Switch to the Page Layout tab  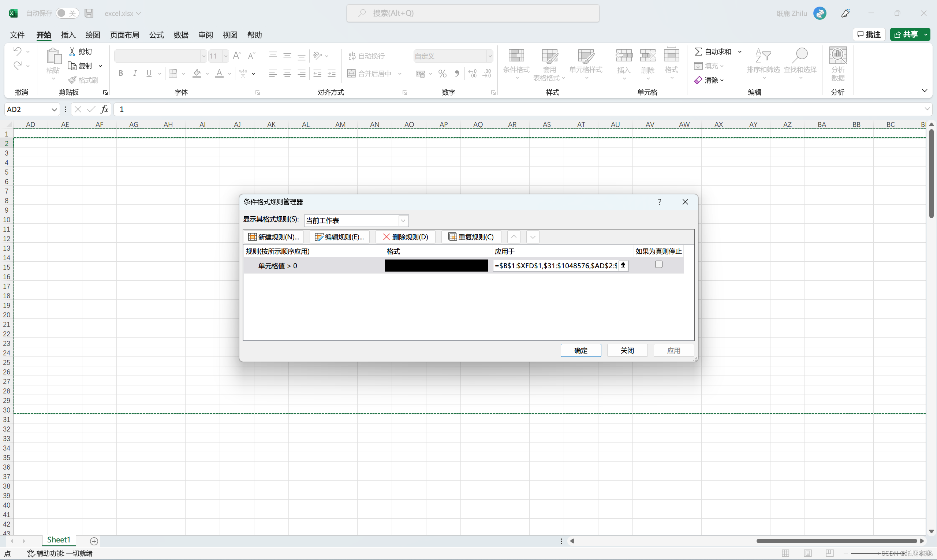(124, 35)
